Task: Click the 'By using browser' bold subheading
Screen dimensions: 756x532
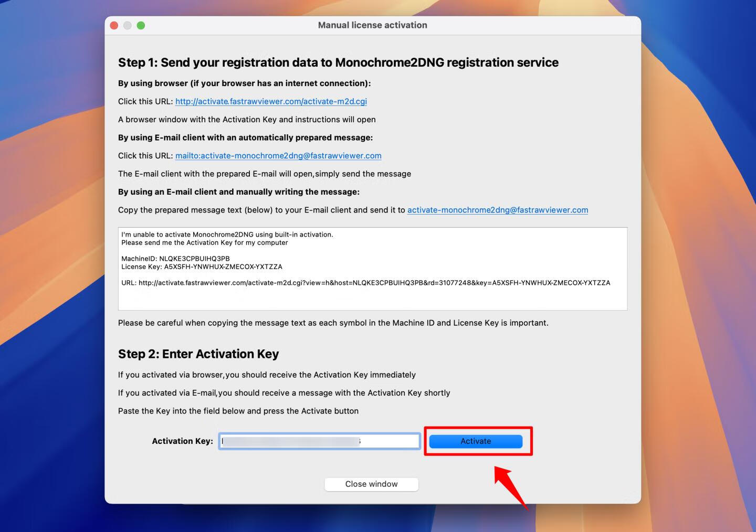Action: point(244,83)
